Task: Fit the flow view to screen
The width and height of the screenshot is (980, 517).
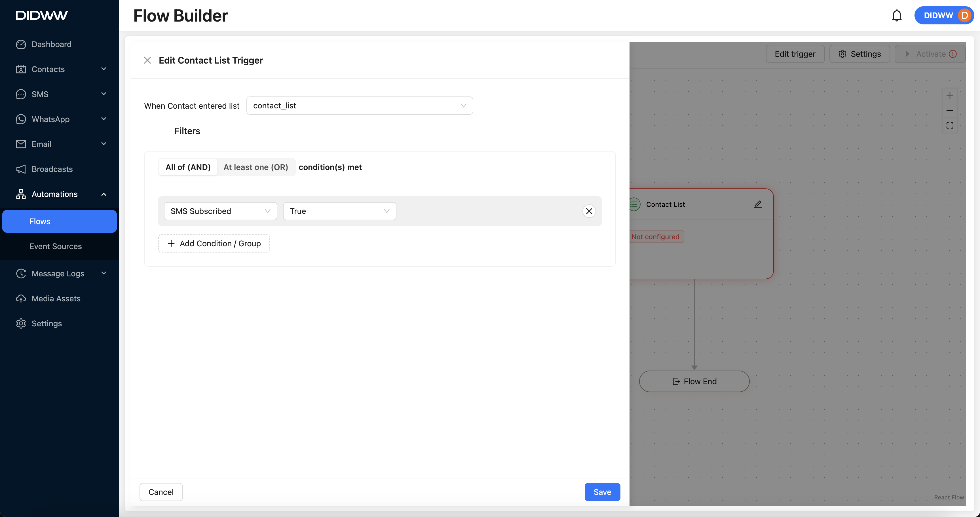Action: [950, 125]
